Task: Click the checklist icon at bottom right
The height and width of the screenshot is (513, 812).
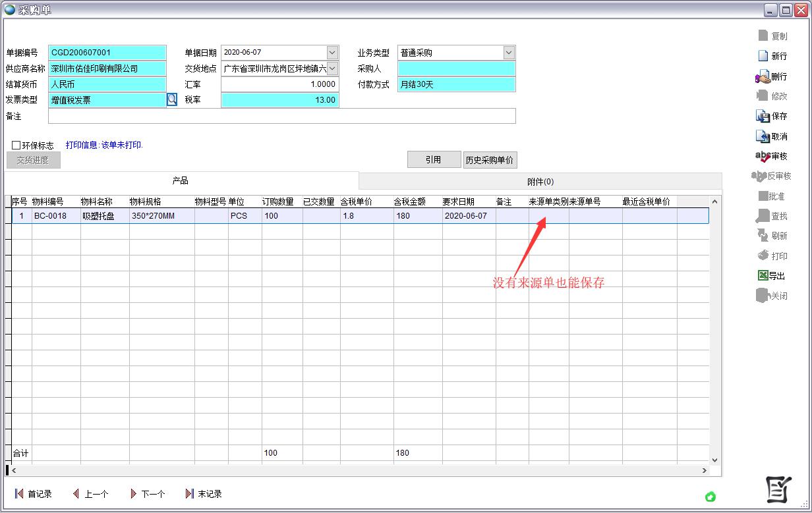Action: tap(778, 489)
